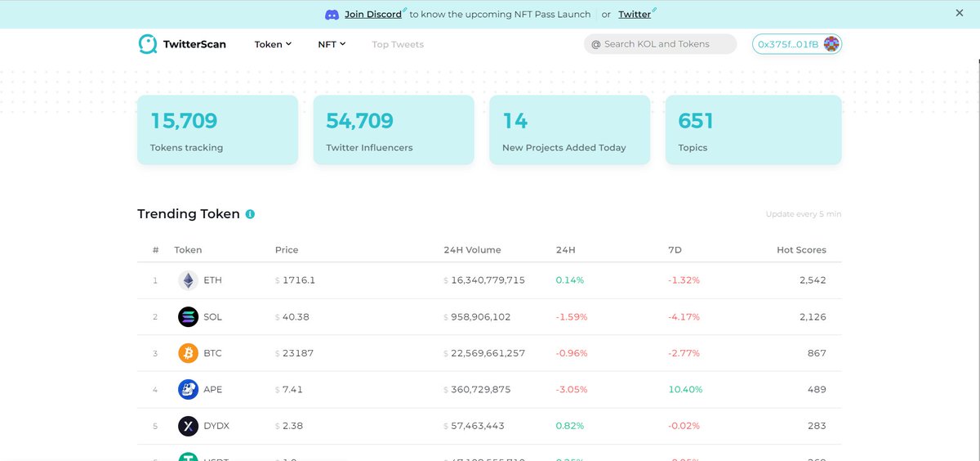Open the Topics stat card
The height and width of the screenshot is (461, 980).
coord(754,130)
